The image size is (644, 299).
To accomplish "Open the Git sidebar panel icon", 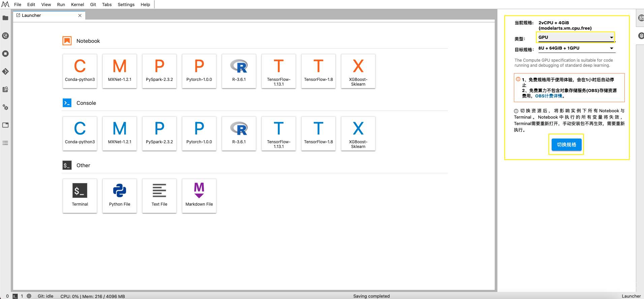I will (5, 71).
